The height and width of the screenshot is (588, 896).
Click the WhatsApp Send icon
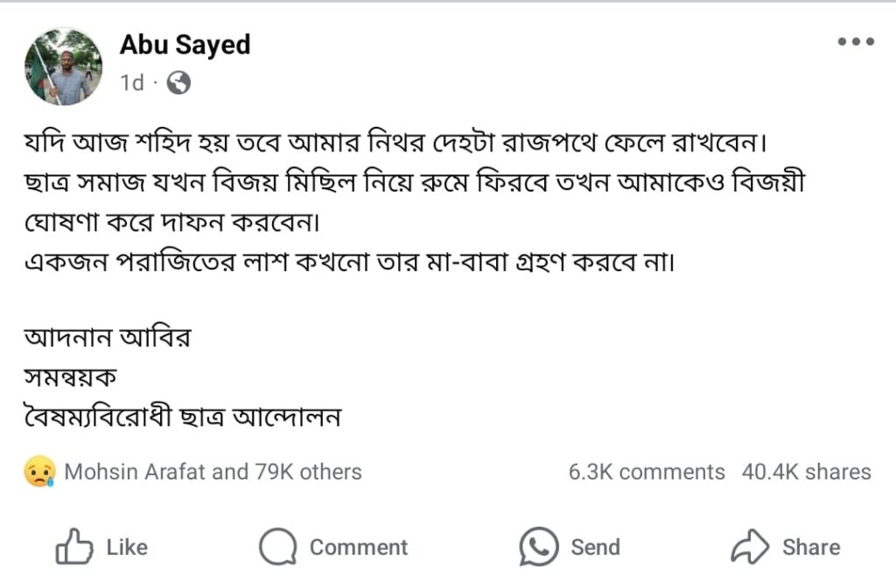click(x=538, y=548)
